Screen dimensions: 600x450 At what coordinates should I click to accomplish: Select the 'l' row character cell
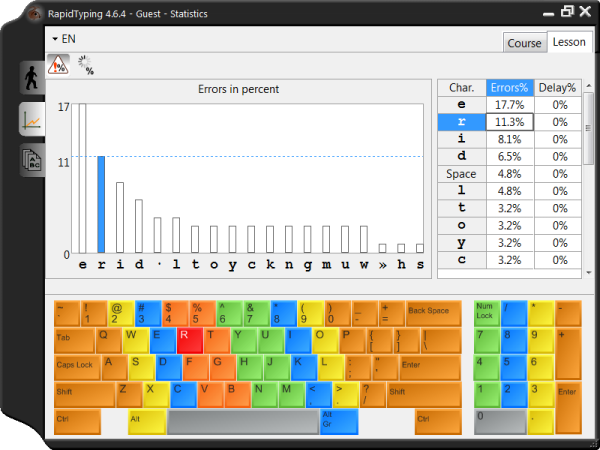[x=462, y=191]
